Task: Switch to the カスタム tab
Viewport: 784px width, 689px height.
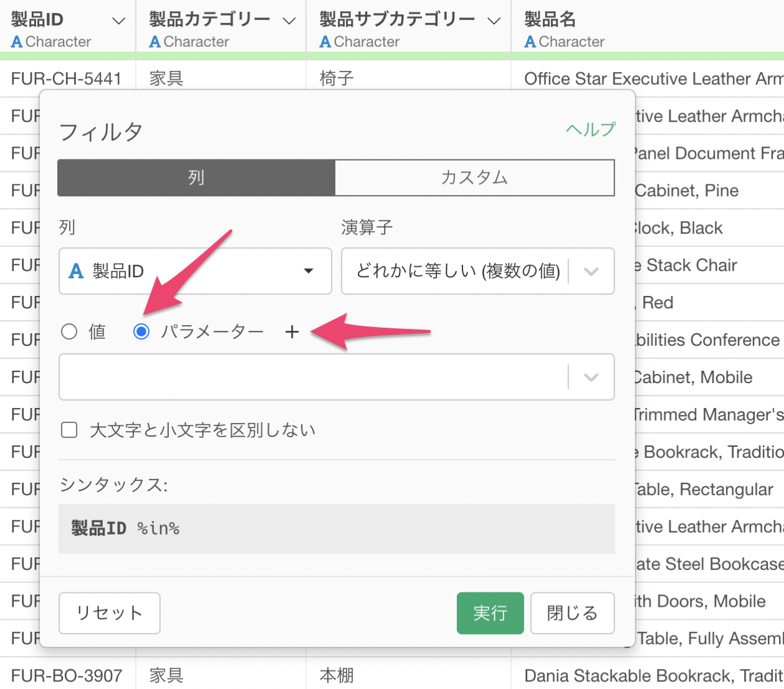Action: 474,178
